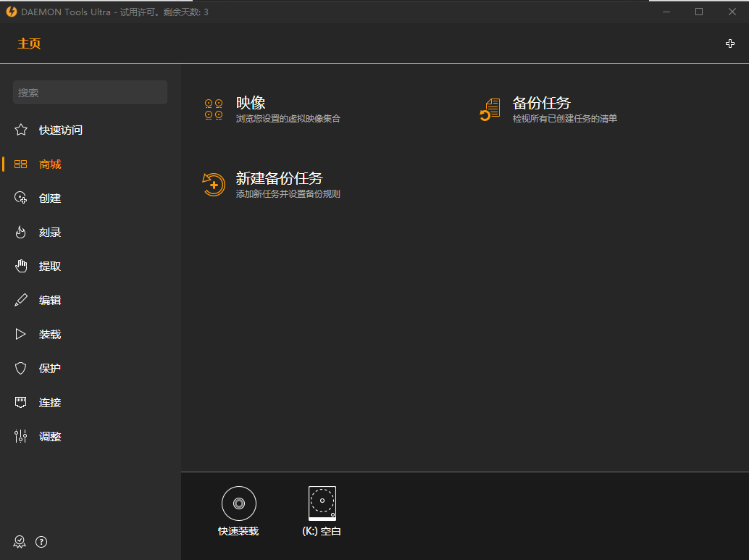Click the 搜索 search field

(x=90, y=92)
